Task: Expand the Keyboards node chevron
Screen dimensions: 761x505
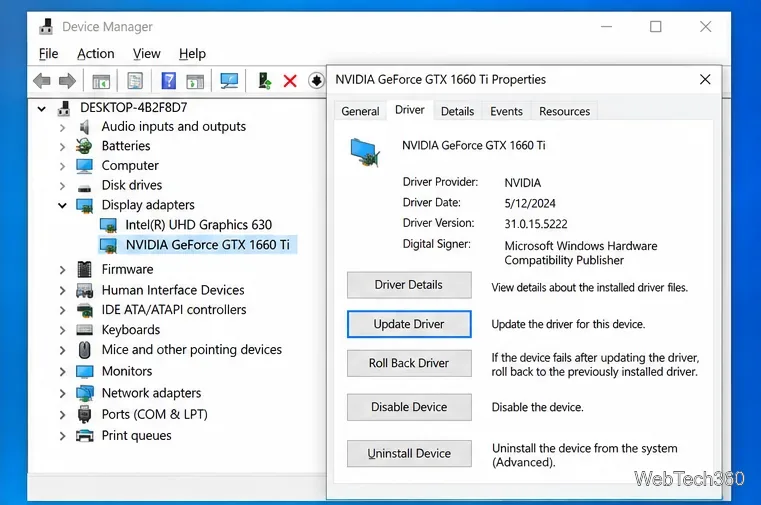Action: [x=62, y=330]
